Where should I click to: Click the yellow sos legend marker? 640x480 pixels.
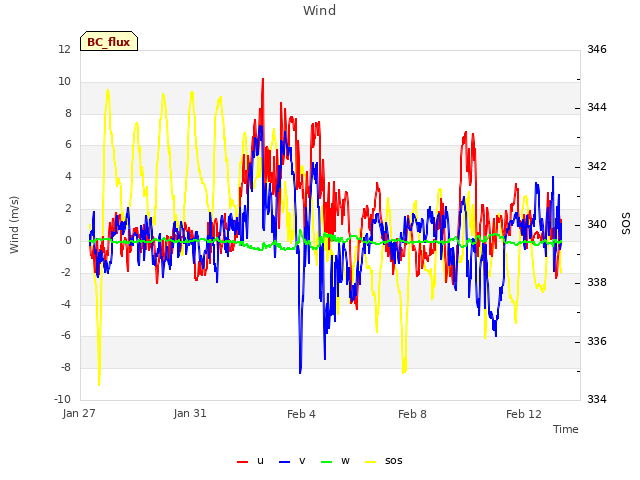[x=370, y=462]
